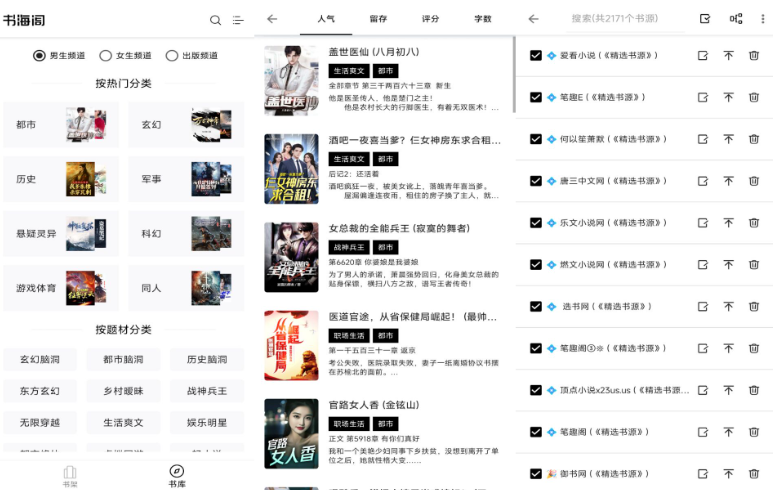Image resolution: width=773 pixels, height=490 pixels.
Task: Move 爱看小说 source to top
Action: pos(729,56)
